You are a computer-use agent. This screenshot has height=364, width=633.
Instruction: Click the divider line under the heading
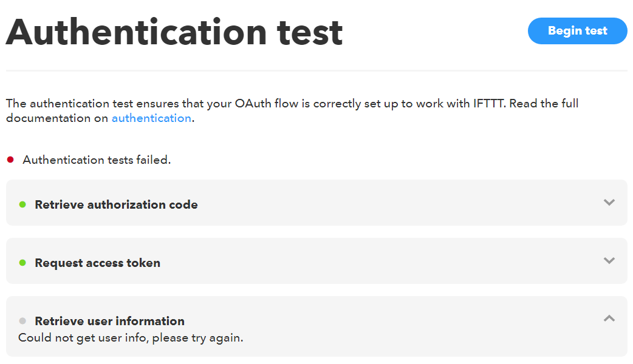point(316,71)
